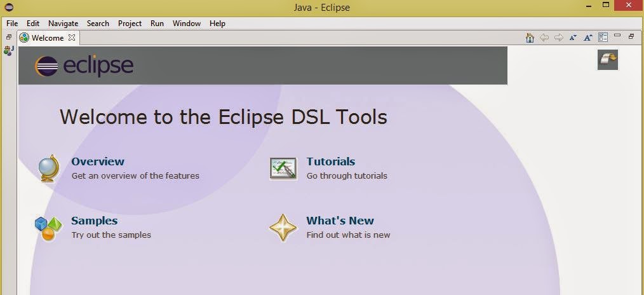Restore the minimized sidebar stack

coord(9,37)
